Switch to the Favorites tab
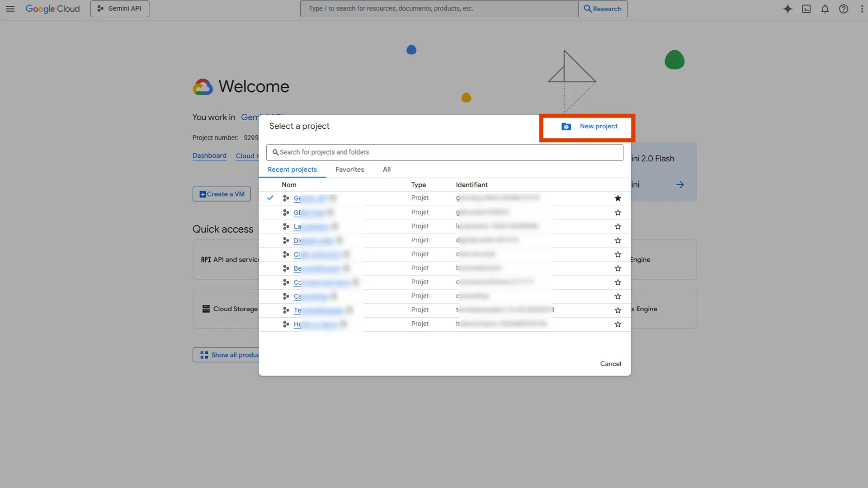The image size is (868, 488). point(349,169)
